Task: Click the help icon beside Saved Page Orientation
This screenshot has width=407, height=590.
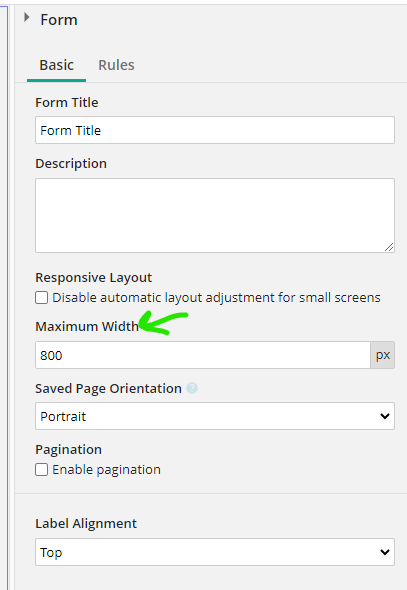Action: click(192, 388)
